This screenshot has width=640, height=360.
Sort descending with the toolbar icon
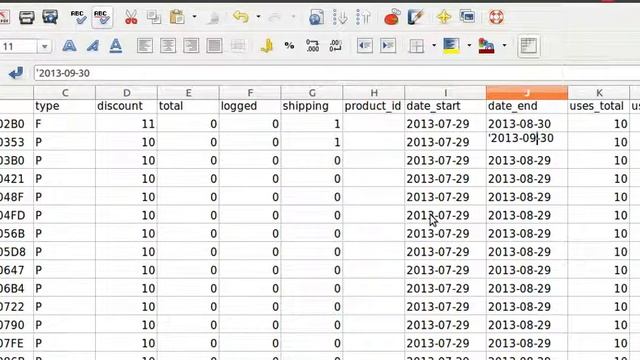coord(363,17)
